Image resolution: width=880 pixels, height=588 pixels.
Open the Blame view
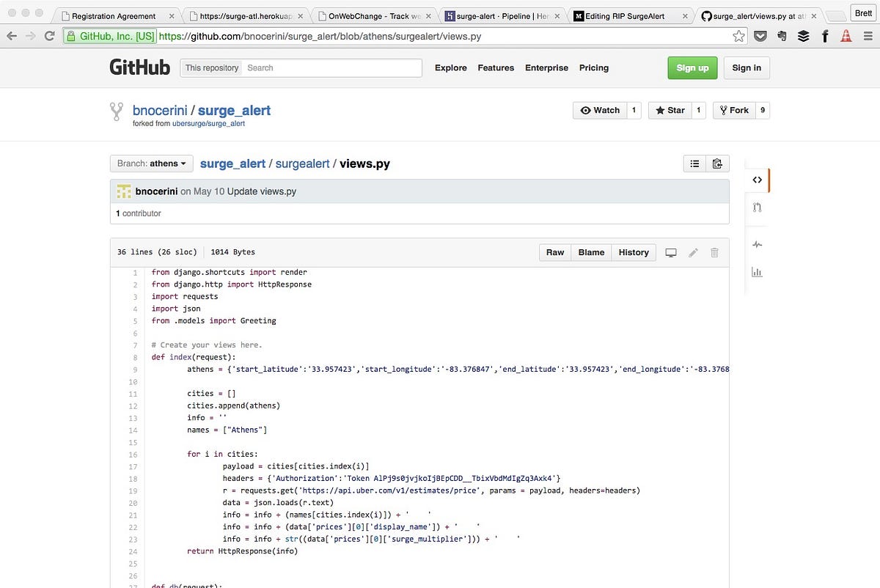[x=591, y=252]
